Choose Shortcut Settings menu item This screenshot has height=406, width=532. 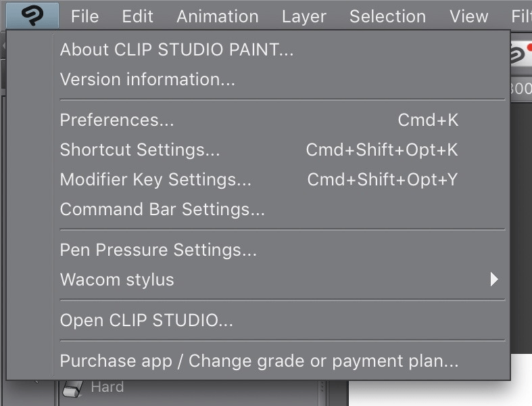click(x=140, y=150)
